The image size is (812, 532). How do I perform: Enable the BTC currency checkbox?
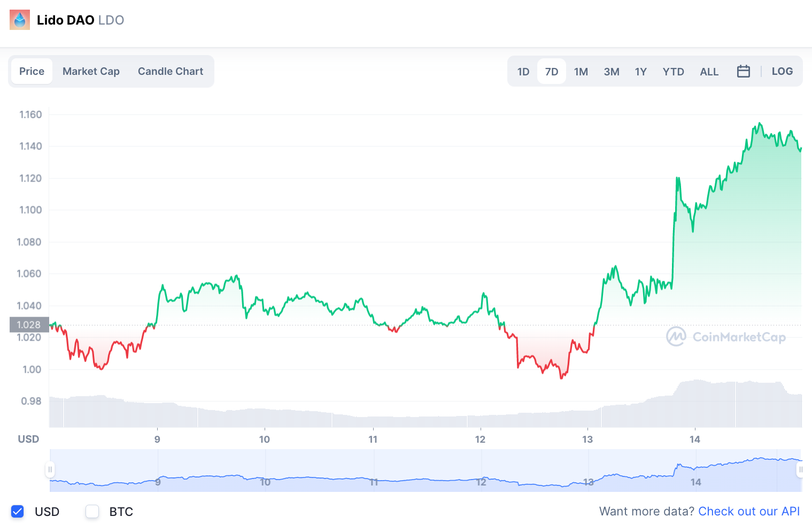(x=92, y=512)
